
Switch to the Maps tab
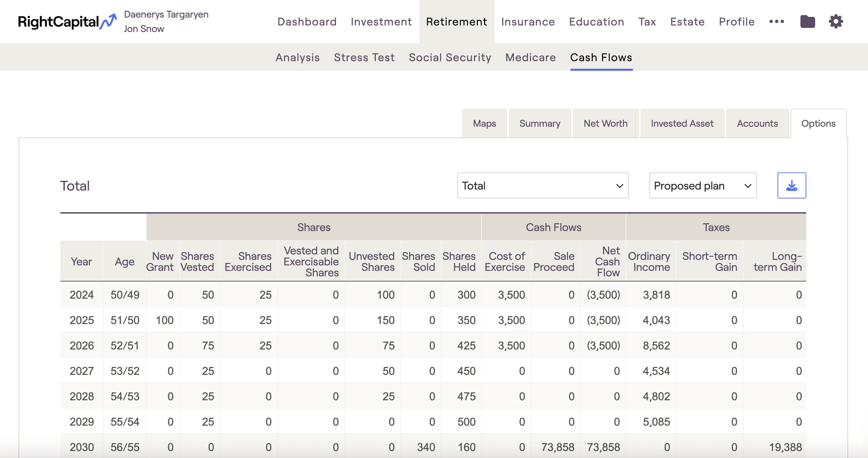click(x=484, y=124)
